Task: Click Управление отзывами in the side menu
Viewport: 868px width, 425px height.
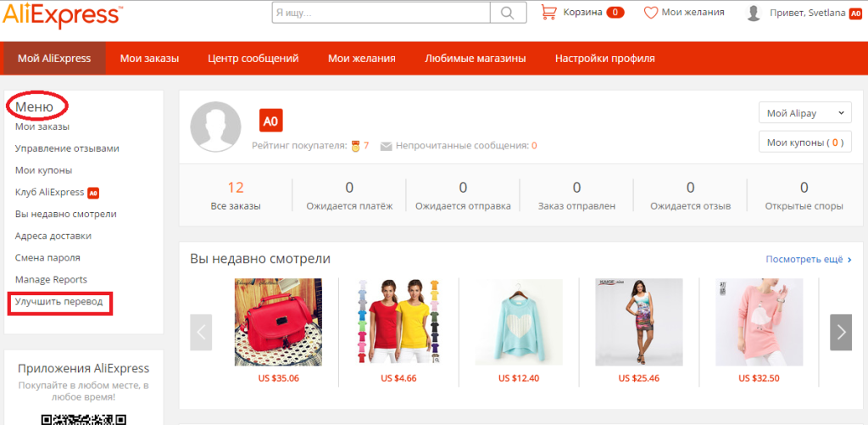Action: coord(67,148)
